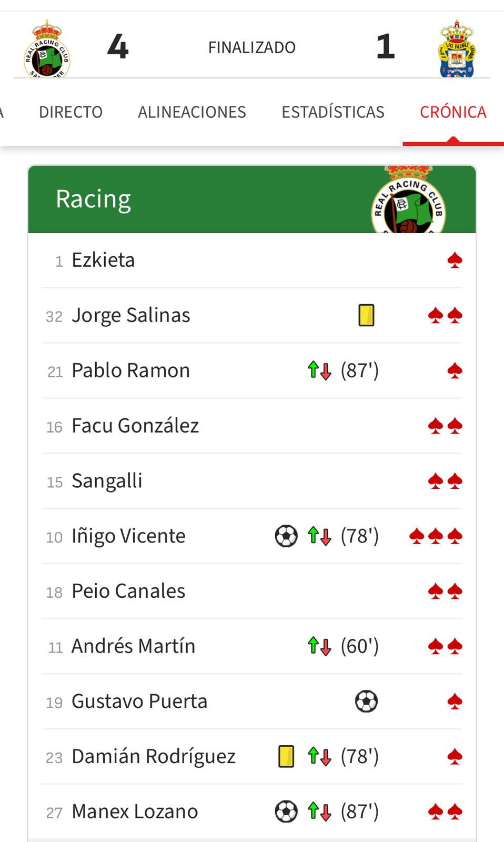This screenshot has width=504, height=842.
Task: Select the Estadísticas tab
Action: click(x=333, y=112)
